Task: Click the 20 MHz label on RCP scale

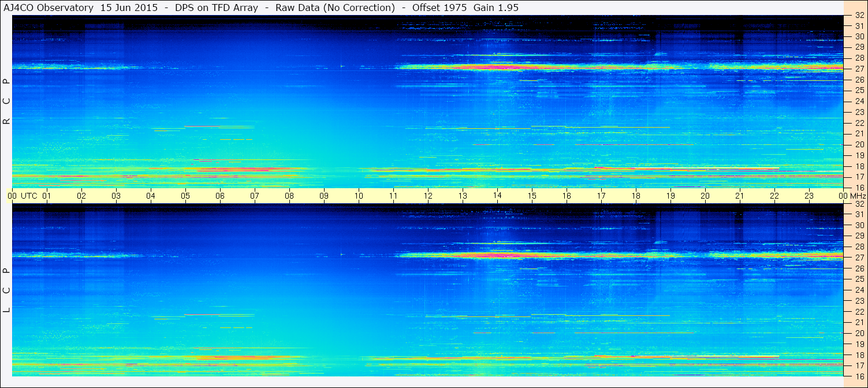Action: [859, 144]
